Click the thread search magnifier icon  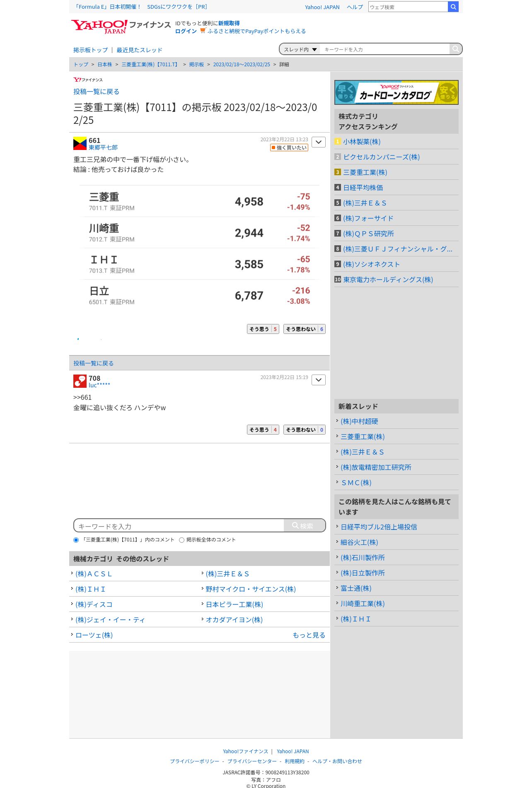tap(455, 49)
